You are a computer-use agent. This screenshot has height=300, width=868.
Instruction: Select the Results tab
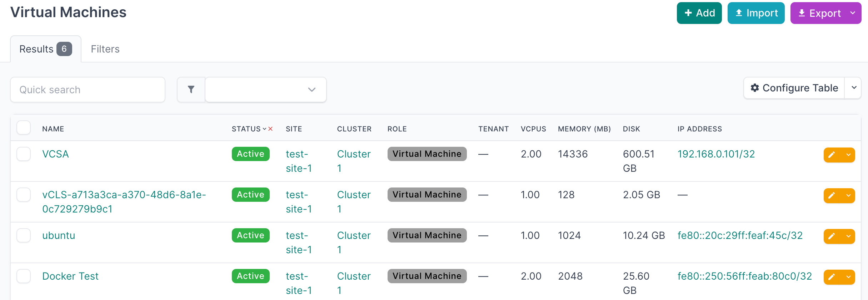tap(45, 49)
